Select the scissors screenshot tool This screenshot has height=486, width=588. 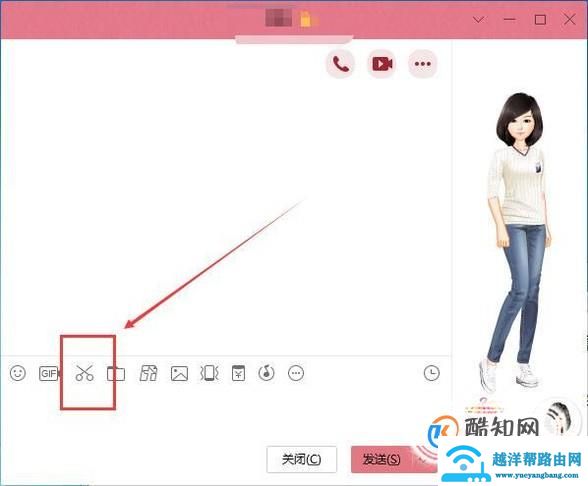click(x=84, y=373)
